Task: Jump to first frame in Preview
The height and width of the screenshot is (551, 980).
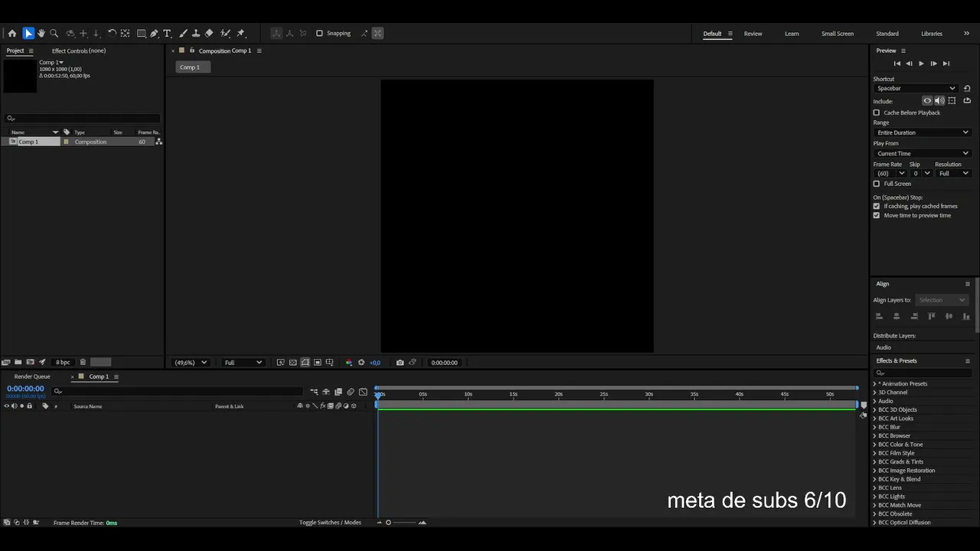Action: pos(897,64)
